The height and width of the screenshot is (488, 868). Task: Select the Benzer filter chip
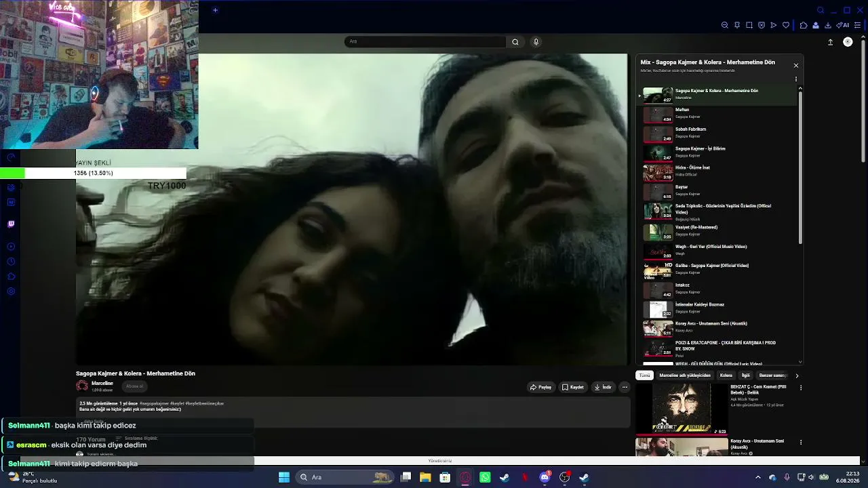(x=773, y=375)
